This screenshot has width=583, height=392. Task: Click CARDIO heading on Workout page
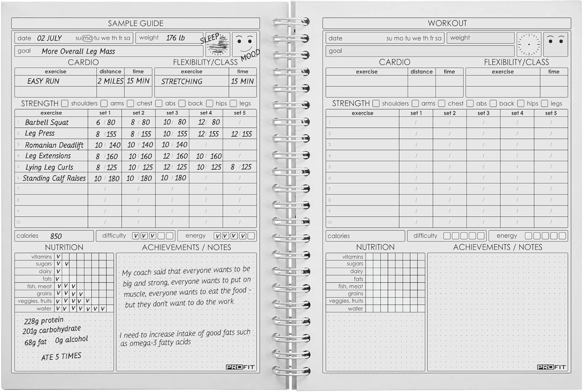394,62
